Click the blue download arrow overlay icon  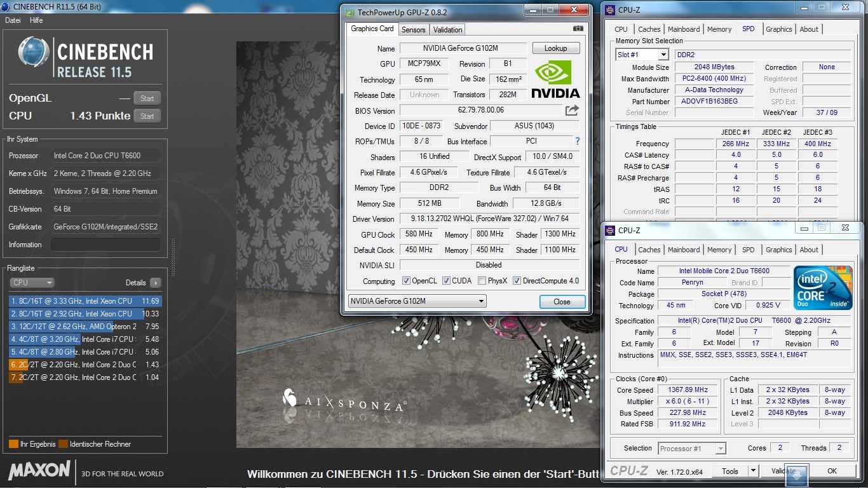(x=796, y=474)
